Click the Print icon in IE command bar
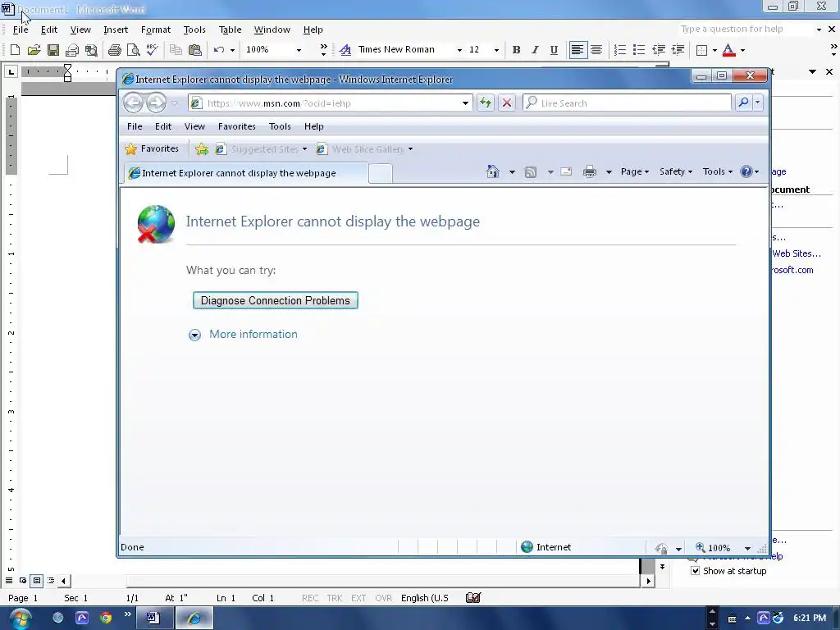 590,171
